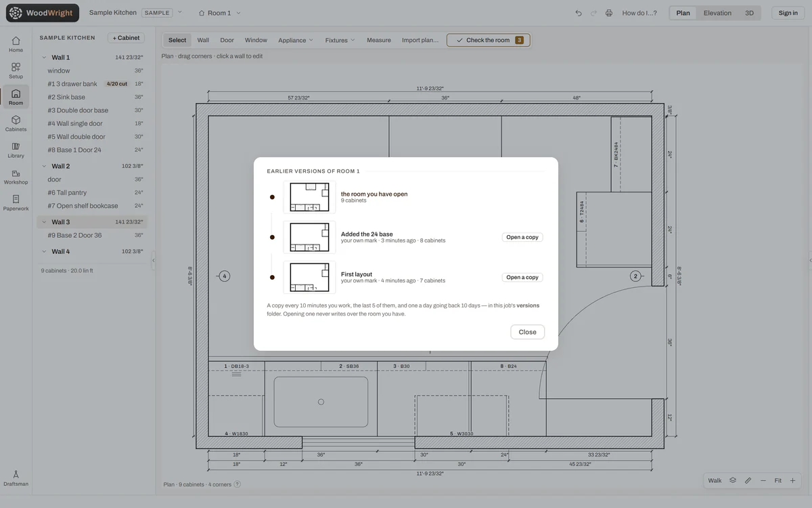Click thumbnail of First layout version
Viewport: 812px width, 508px height.
pyautogui.click(x=309, y=277)
